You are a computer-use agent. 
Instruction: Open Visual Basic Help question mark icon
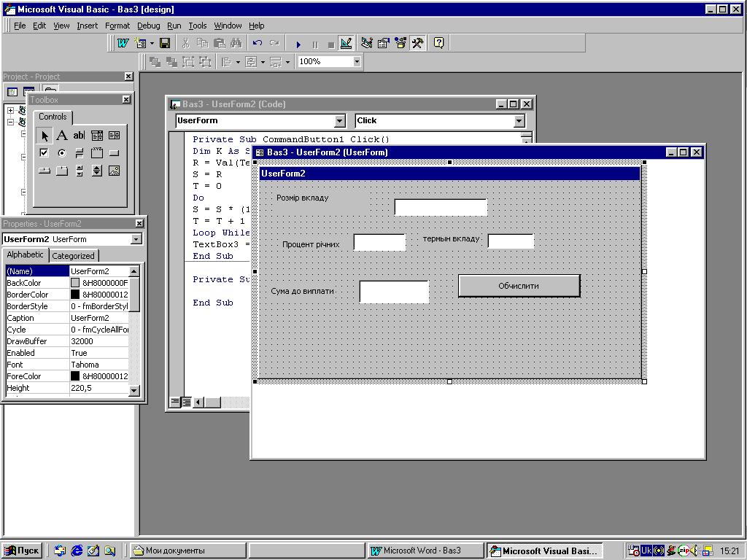(438, 43)
